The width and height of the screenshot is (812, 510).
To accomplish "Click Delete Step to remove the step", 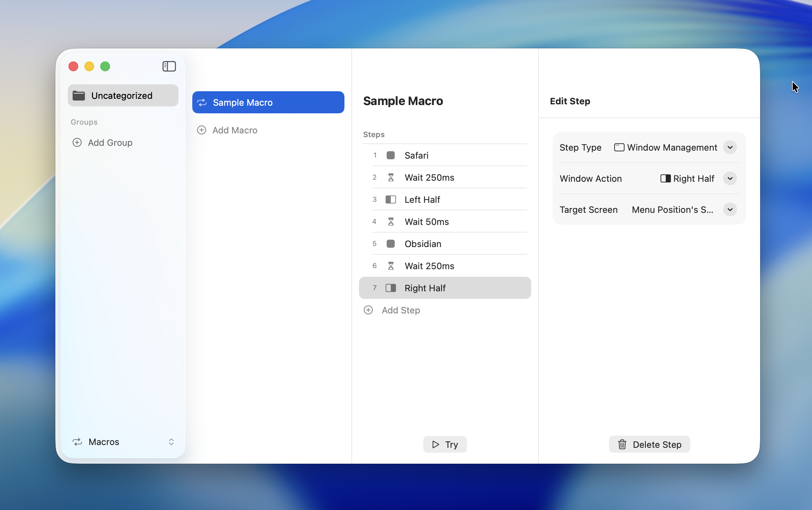I will coord(649,444).
